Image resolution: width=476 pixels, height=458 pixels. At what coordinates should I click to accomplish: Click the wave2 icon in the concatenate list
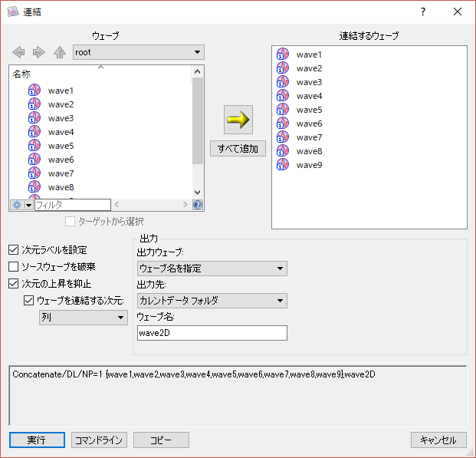pos(283,68)
